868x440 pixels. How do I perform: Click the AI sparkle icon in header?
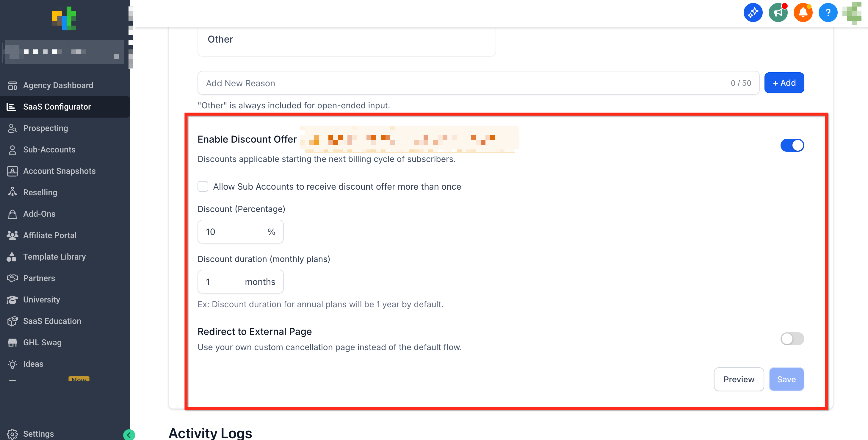tap(753, 13)
